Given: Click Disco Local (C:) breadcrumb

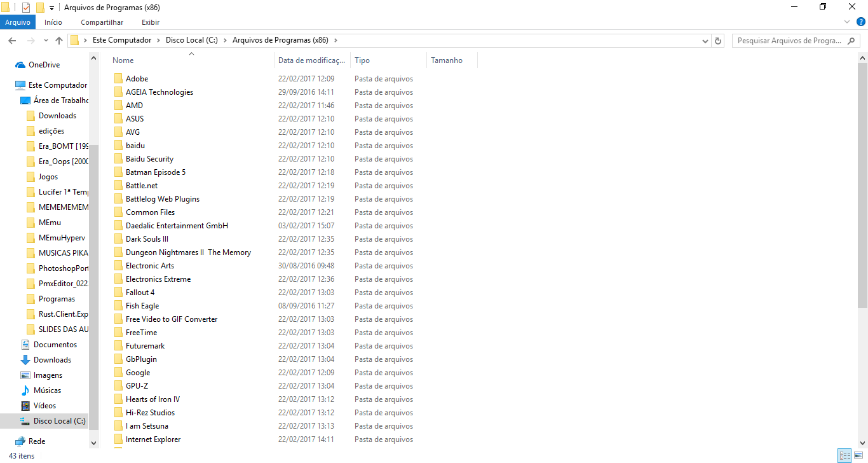Looking at the screenshot, I should click(192, 40).
